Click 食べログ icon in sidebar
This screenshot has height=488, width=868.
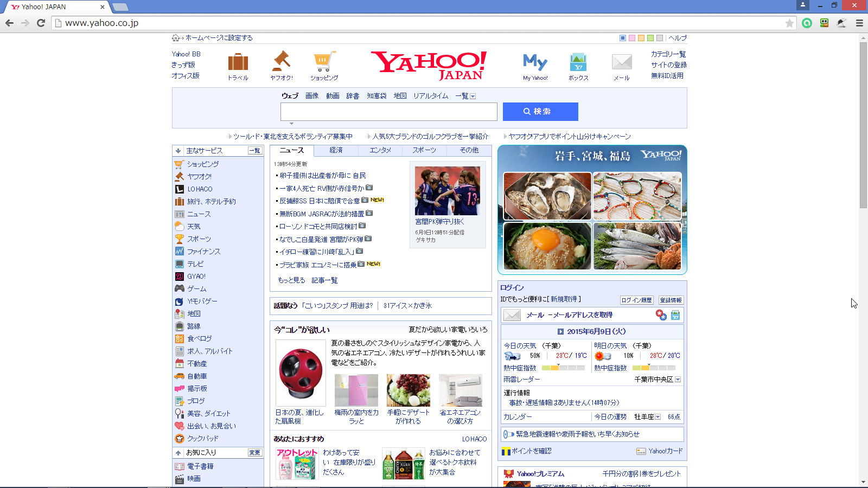point(180,339)
